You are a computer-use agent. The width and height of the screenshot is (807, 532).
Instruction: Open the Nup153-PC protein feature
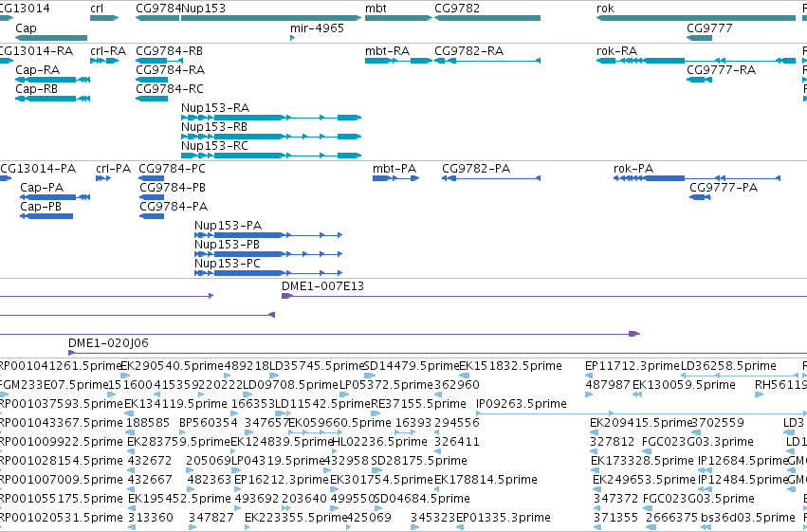(268, 273)
